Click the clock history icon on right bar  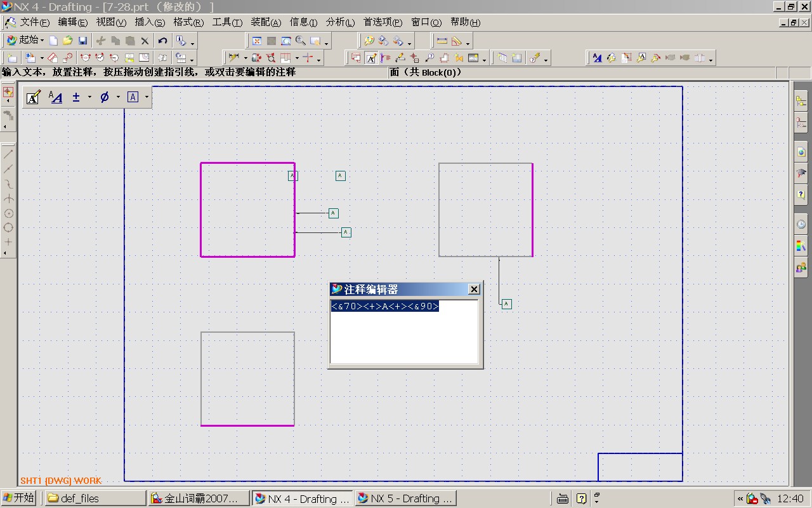click(801, 224)
